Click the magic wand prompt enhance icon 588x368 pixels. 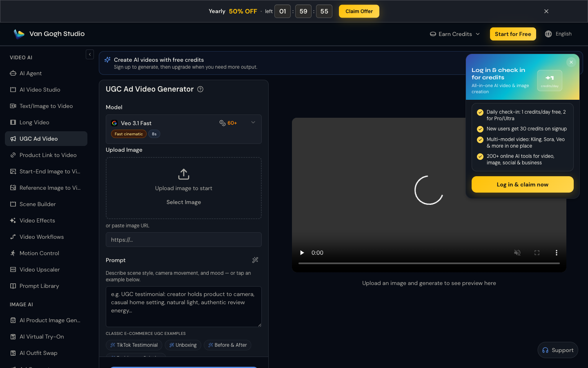point(255,260)
